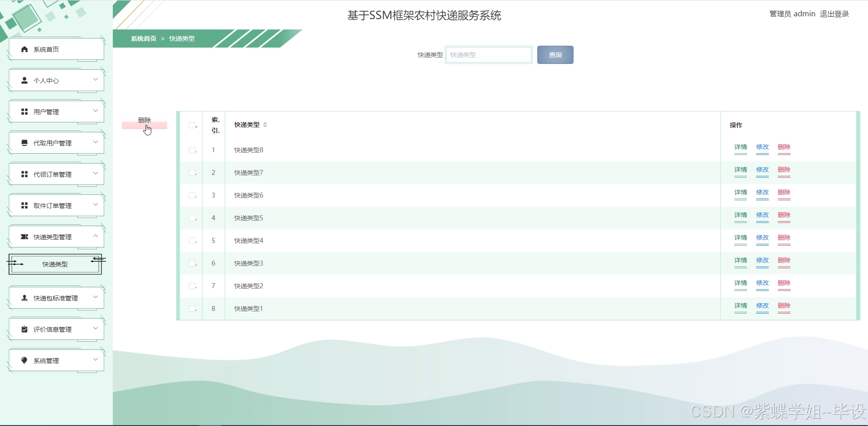The image size is (868, 426).
Task: Check the box for row 快递类型5
Action: pos(192,218)
